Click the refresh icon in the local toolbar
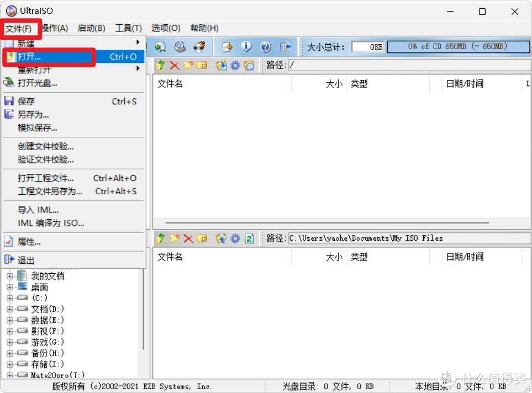 (x=249, y=238)
